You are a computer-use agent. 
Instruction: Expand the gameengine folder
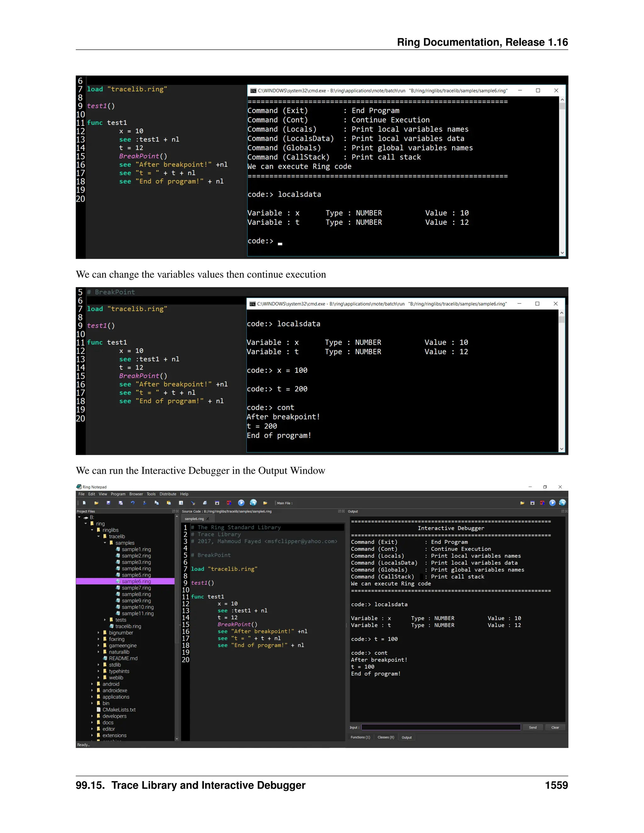click(98, 645)
